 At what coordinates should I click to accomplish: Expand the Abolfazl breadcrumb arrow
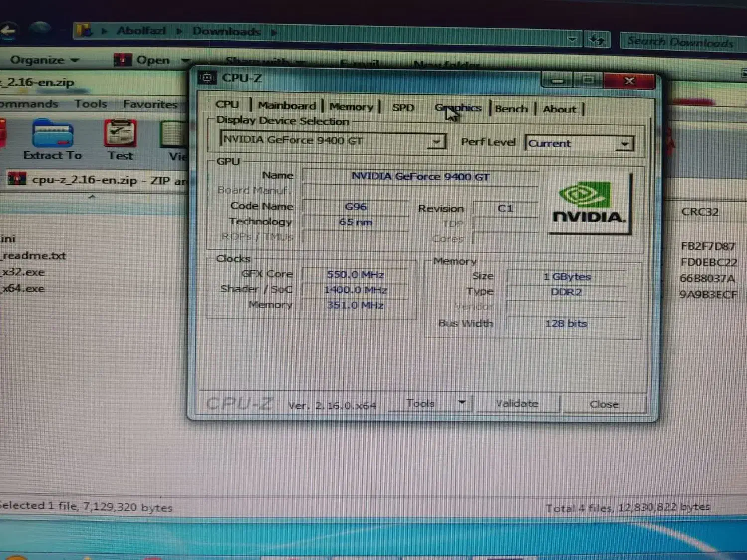click(x=179, y=31)
